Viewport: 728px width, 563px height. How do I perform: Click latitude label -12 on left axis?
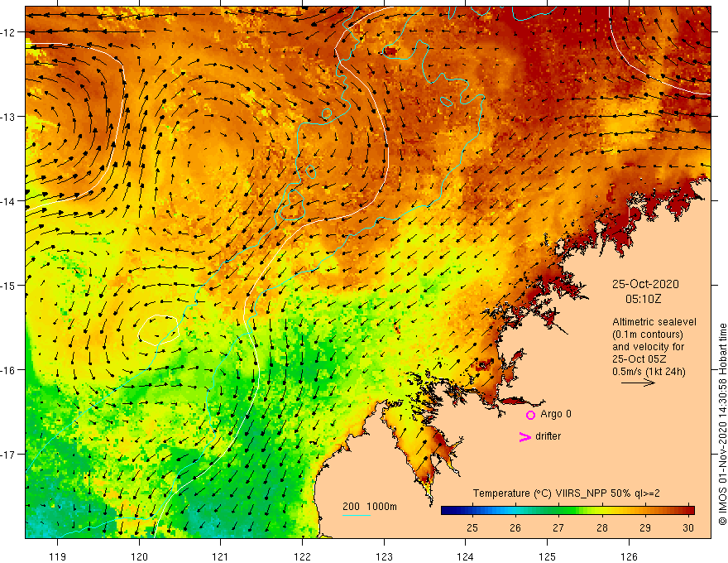(8, 32)
